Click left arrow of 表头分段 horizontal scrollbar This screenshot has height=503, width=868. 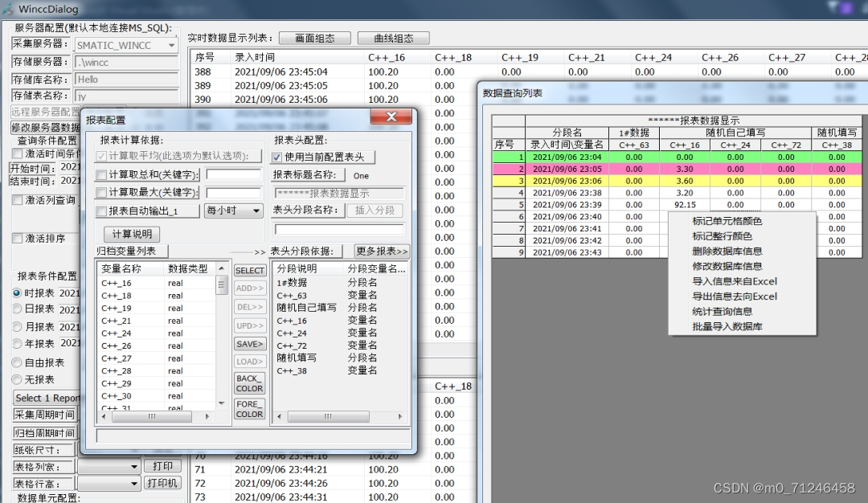tap(279, 416)
